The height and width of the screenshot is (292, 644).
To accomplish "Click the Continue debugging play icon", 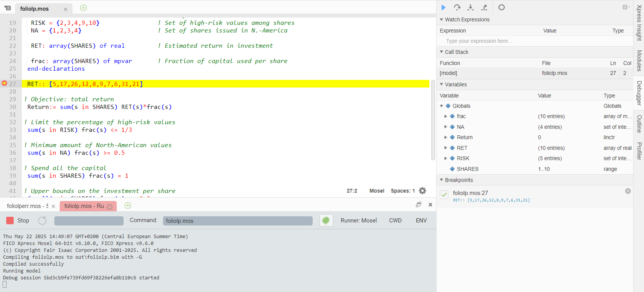I will [x=443, y=7].
